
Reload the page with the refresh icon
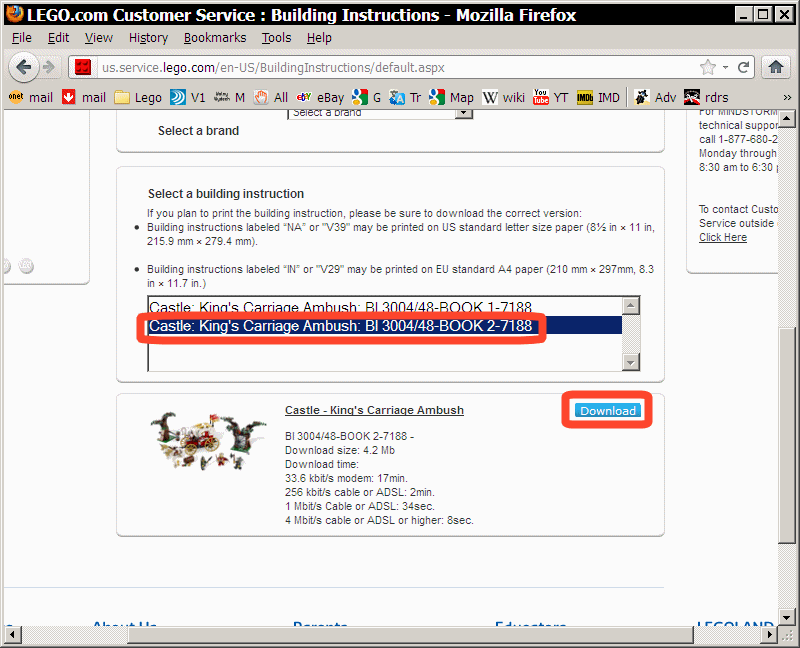(743, 67)
